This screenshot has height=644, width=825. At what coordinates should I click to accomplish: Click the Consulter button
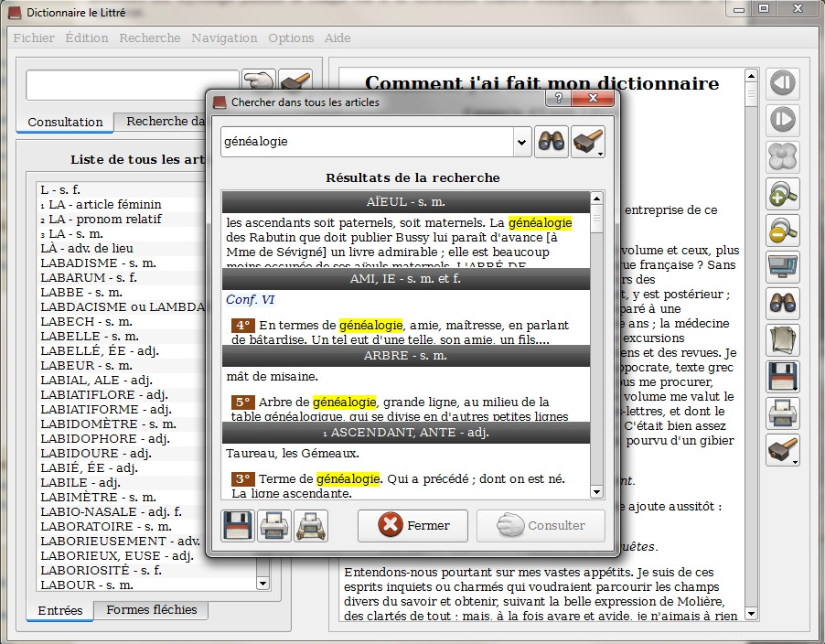[541, 526]
